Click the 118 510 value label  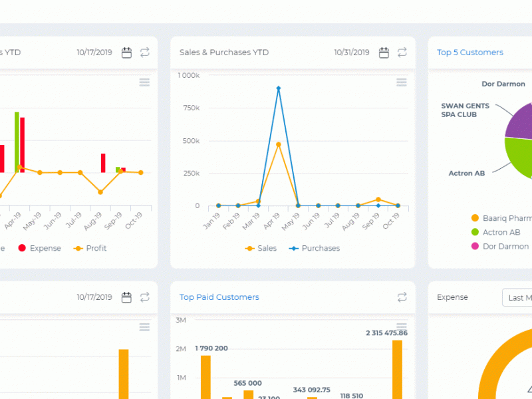tap(352, 396)
